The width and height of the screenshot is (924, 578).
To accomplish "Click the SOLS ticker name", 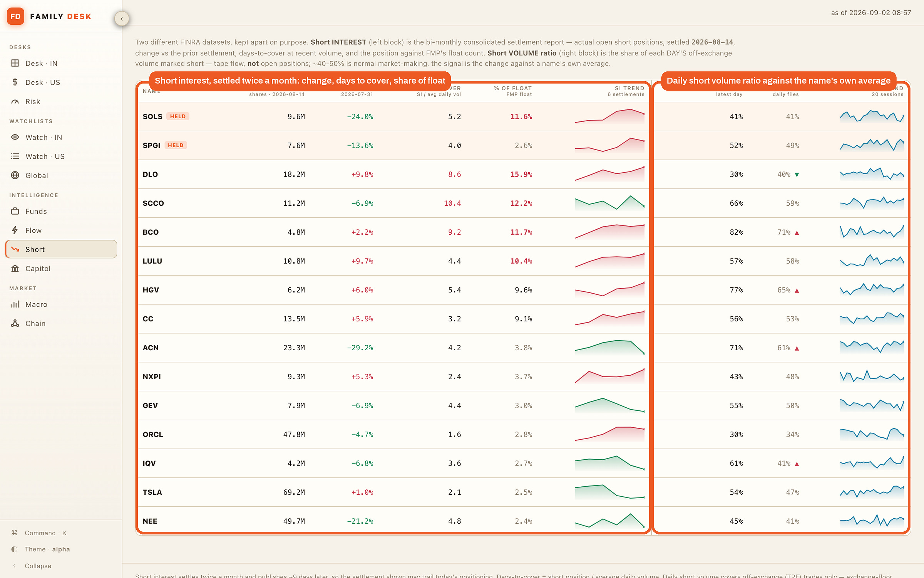I will [152, 116].
